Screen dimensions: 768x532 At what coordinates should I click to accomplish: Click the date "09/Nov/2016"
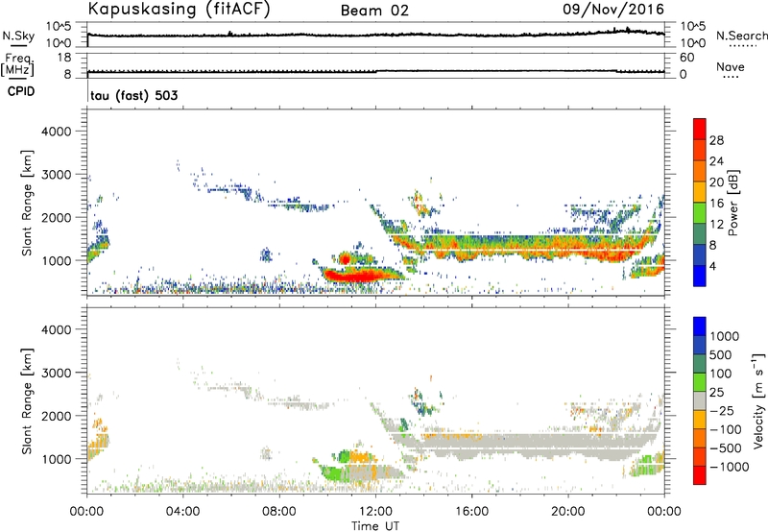tap(613, 9)
